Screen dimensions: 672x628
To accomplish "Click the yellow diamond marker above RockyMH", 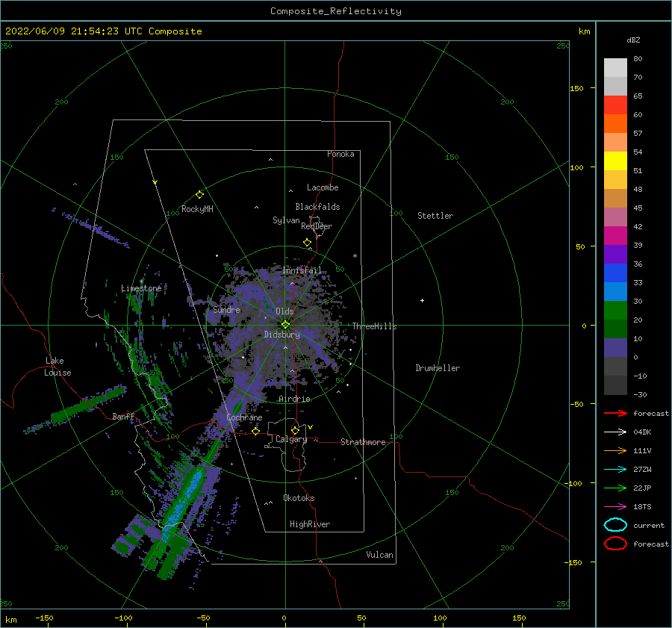I will click(199, 195).
